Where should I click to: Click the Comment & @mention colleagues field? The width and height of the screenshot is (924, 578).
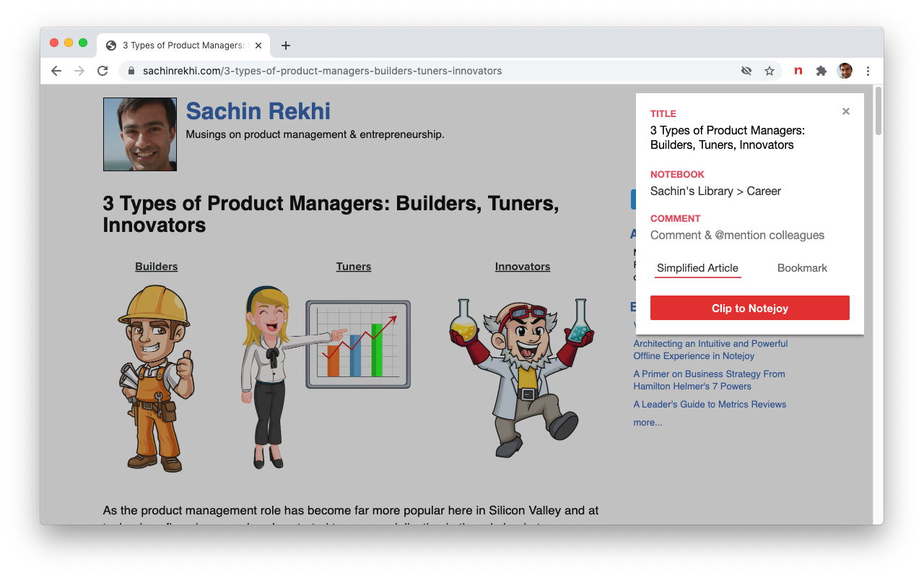click(737, 236)
